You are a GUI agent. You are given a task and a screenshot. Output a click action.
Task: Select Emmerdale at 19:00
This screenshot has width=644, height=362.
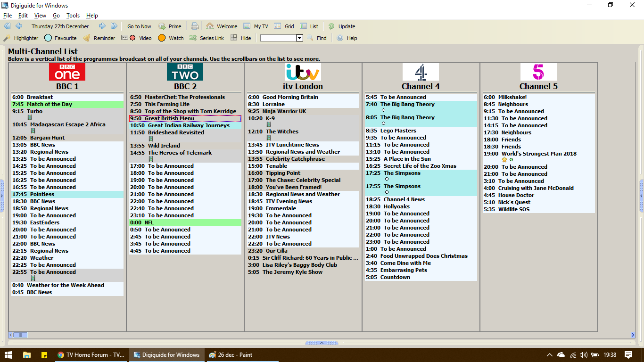[x=303, y=208]
